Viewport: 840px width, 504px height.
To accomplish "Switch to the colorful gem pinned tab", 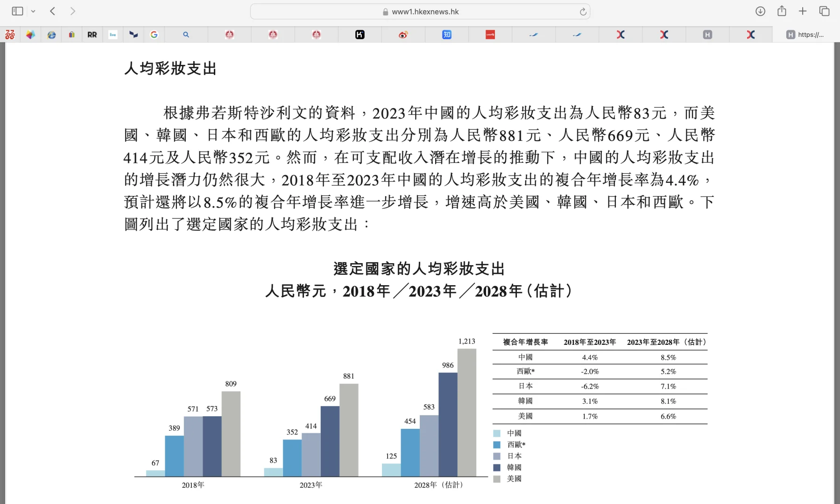I will [30, 35].
